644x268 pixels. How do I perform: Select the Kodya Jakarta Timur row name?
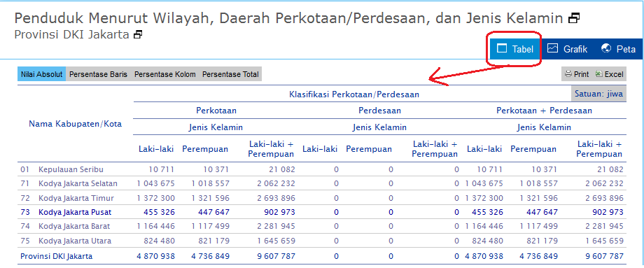click(76, 198)
